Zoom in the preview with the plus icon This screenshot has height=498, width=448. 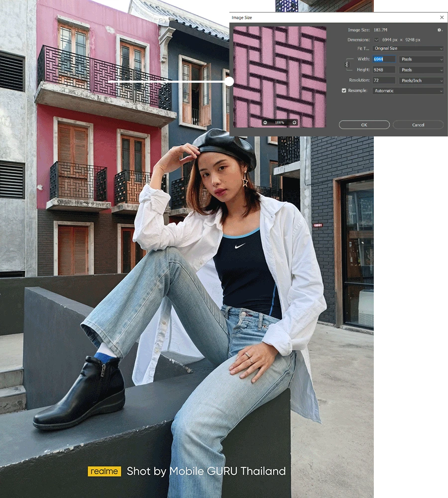294,123
